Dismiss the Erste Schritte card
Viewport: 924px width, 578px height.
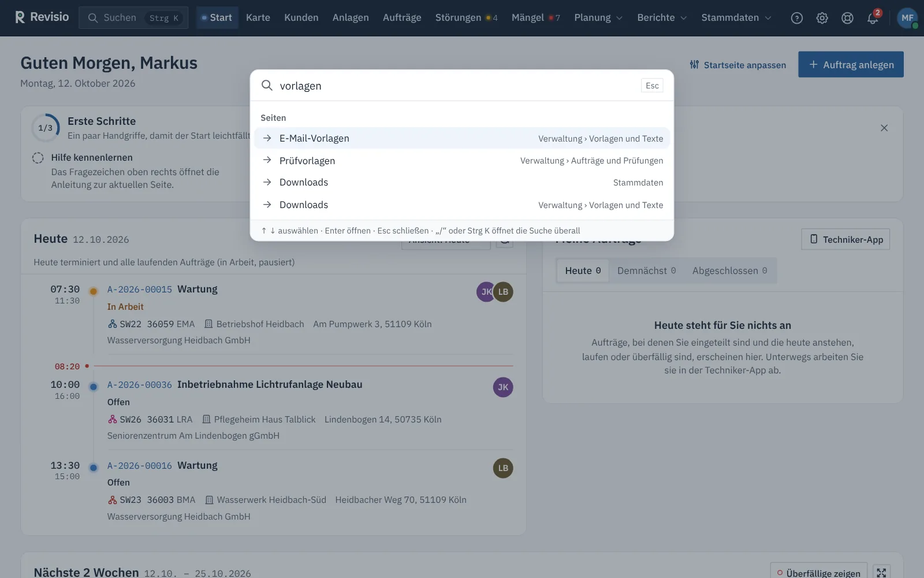pyautogui.click(x=884, y=128)
